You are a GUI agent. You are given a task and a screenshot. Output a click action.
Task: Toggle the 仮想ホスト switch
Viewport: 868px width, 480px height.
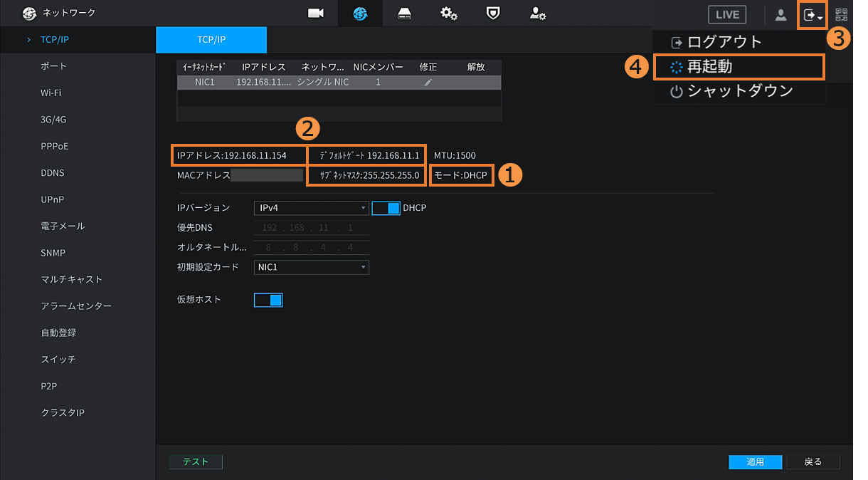click(x=268, y=300)
